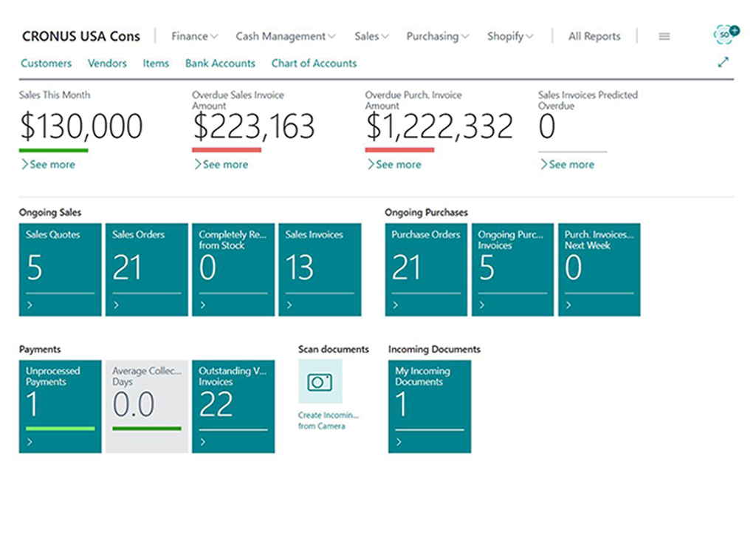Click arrow on My Incoming Documents tile

pos(399,442)
